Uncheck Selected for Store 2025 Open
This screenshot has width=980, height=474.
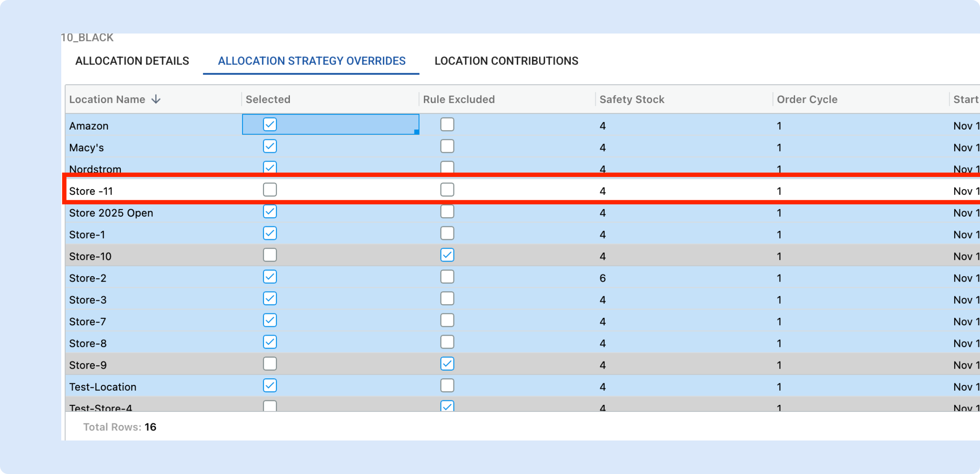(x=269, y=212)
